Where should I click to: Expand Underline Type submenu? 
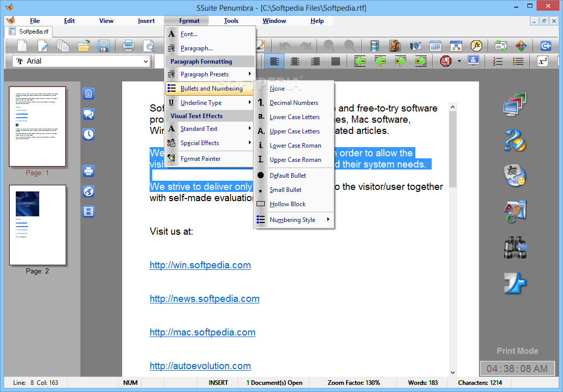point(210,103)
